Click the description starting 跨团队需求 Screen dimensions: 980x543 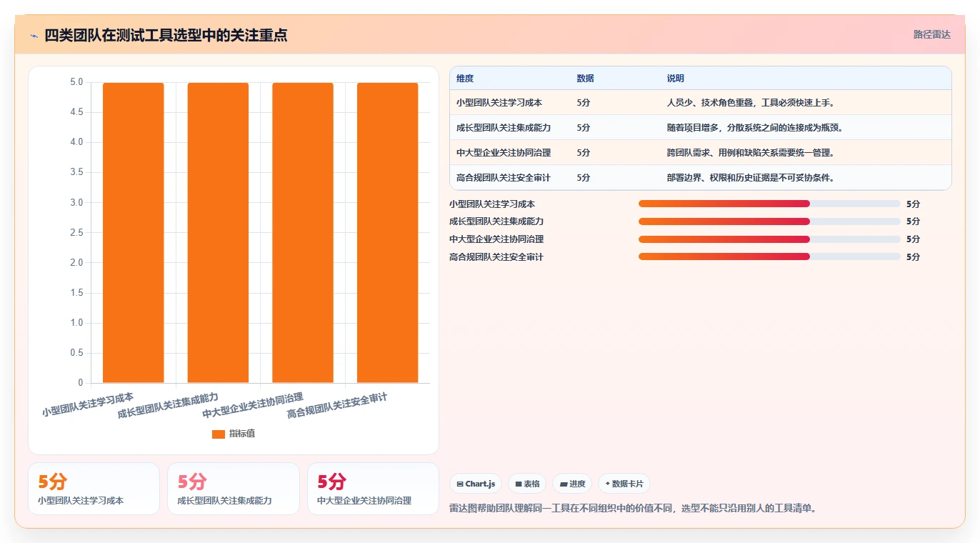pos(751,153)
